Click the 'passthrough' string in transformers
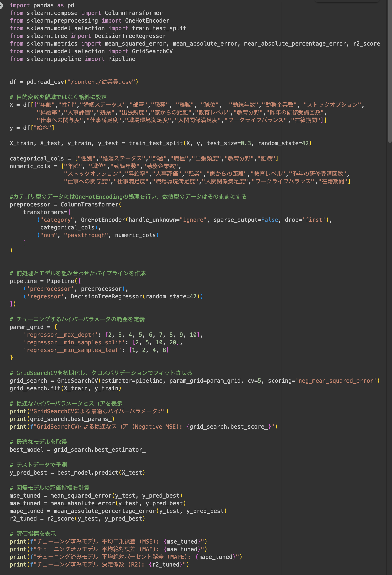The image size is (392, 575). tap(86, 235)
